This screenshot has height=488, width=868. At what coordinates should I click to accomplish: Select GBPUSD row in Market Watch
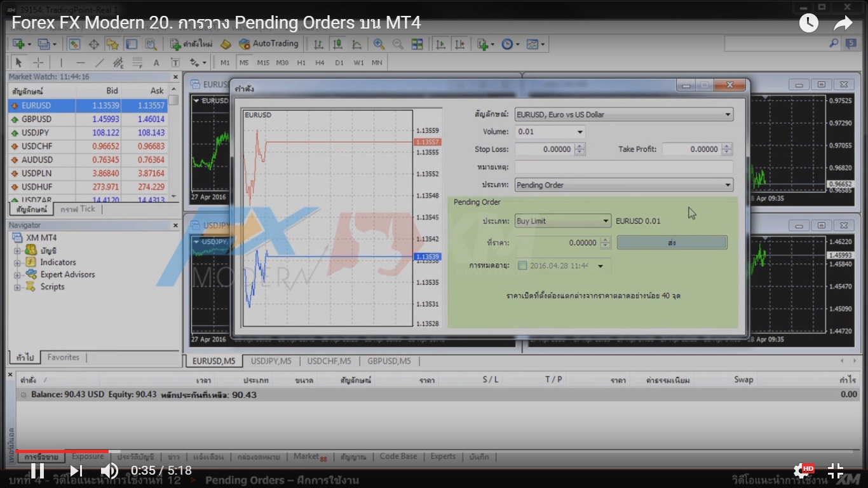pos(89,119)
